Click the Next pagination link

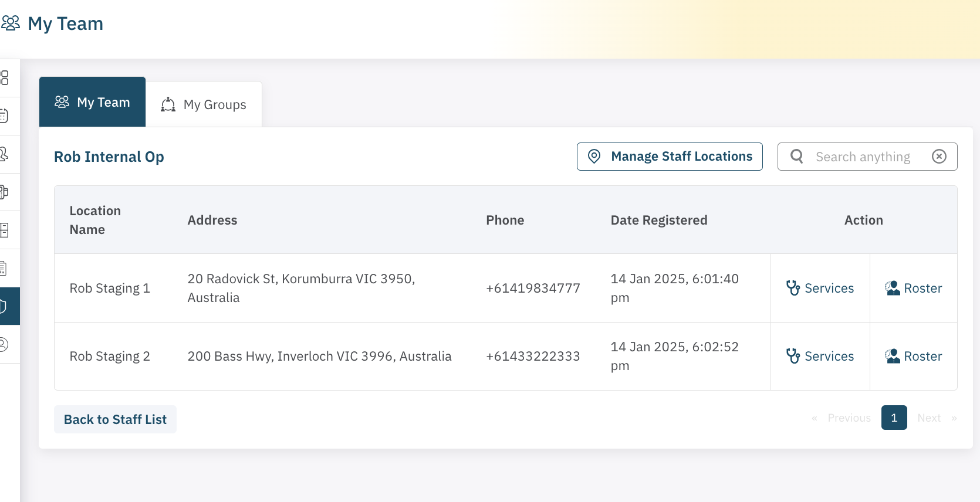(x=930, y=418)
